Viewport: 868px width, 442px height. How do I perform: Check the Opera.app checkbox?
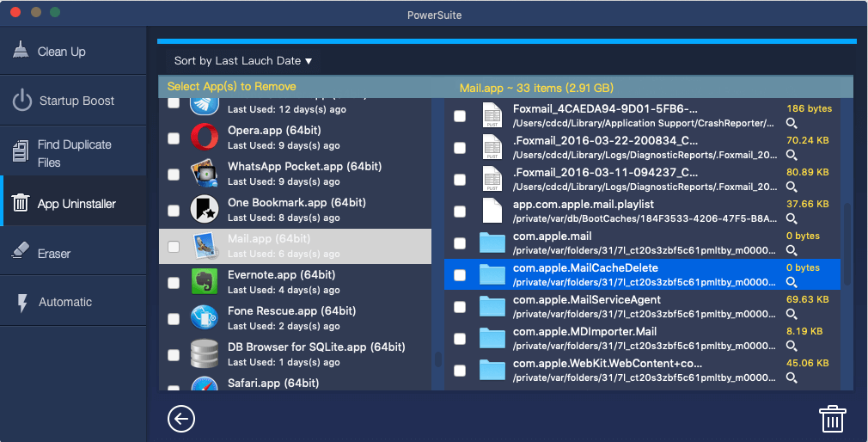[x=174, y=138]
